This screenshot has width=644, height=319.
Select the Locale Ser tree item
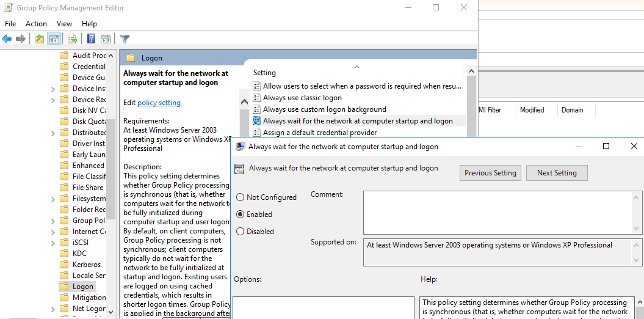click(89, 276)
